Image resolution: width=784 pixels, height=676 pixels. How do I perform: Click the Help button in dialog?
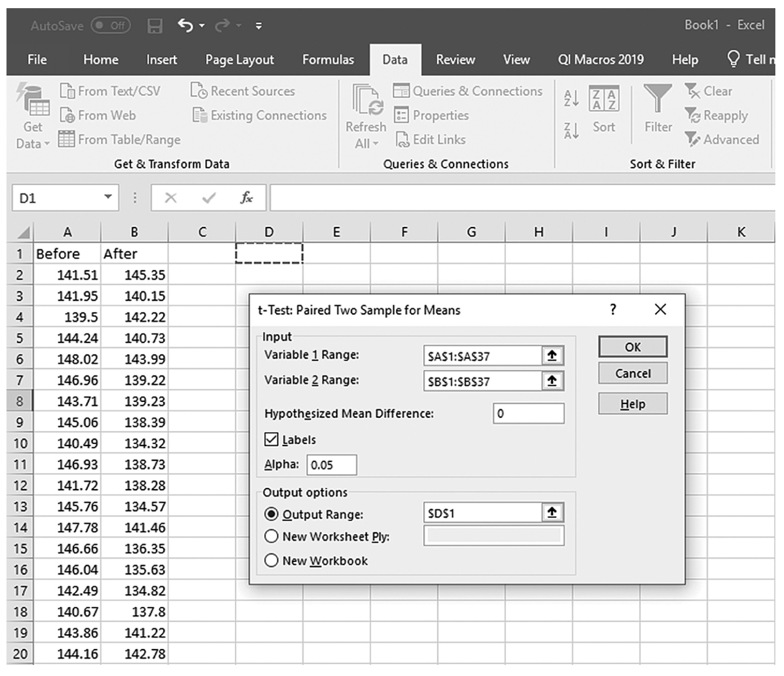[633, 404]
